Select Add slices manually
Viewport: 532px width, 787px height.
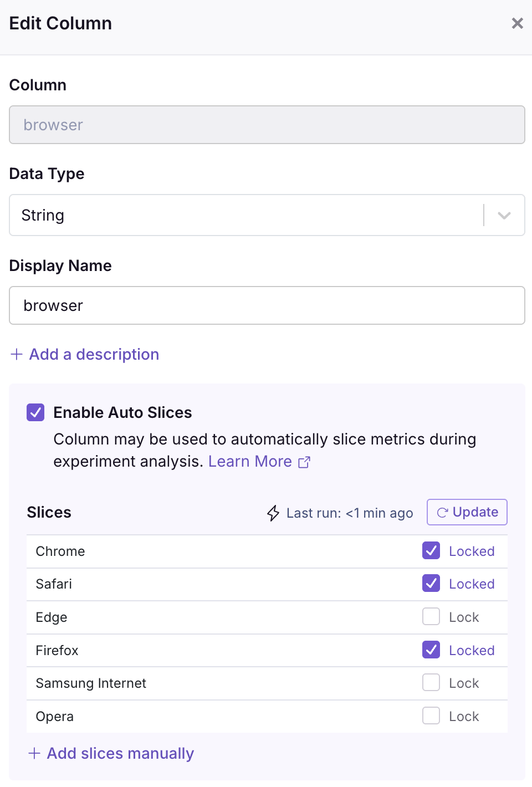click(120, 753)
